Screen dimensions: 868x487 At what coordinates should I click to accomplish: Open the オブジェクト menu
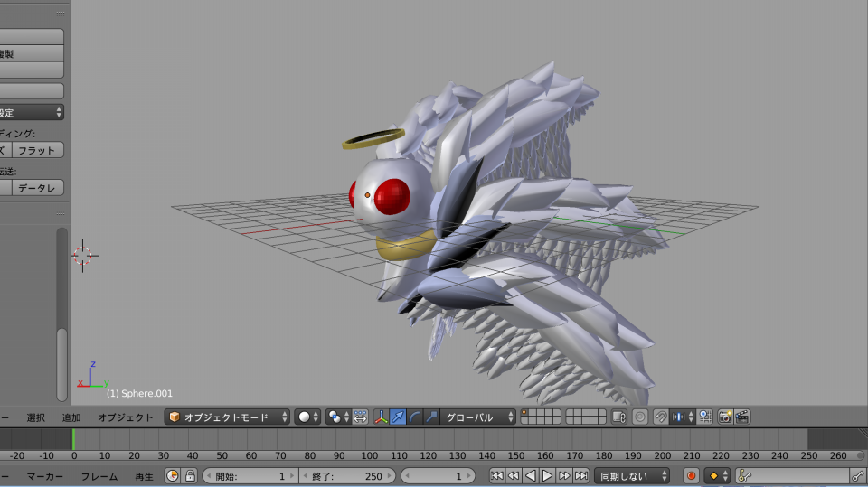click(x=125, y=417)
